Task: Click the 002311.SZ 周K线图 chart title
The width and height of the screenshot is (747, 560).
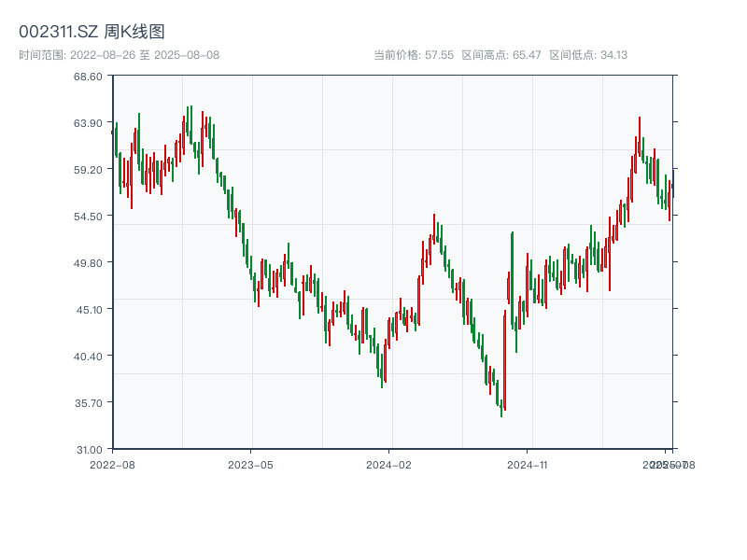Action: tap(92, 32)
